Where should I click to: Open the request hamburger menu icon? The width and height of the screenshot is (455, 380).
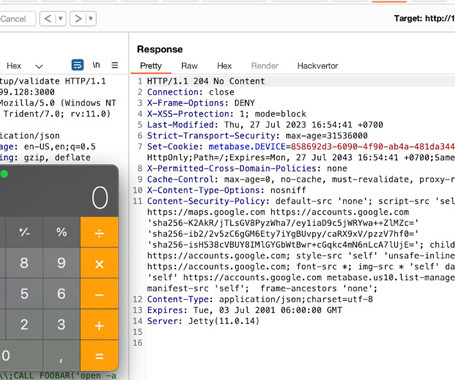click(115, 65)
